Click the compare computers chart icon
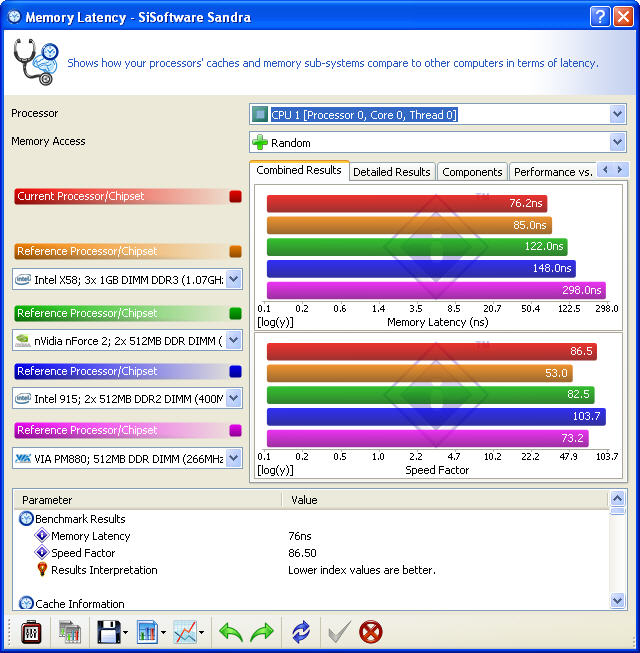The image size is (640, 653). 70,632
